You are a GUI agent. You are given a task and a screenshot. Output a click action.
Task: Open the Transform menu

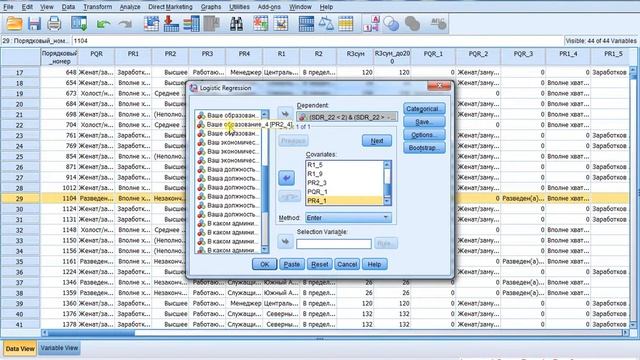click(x=98, y=7)
